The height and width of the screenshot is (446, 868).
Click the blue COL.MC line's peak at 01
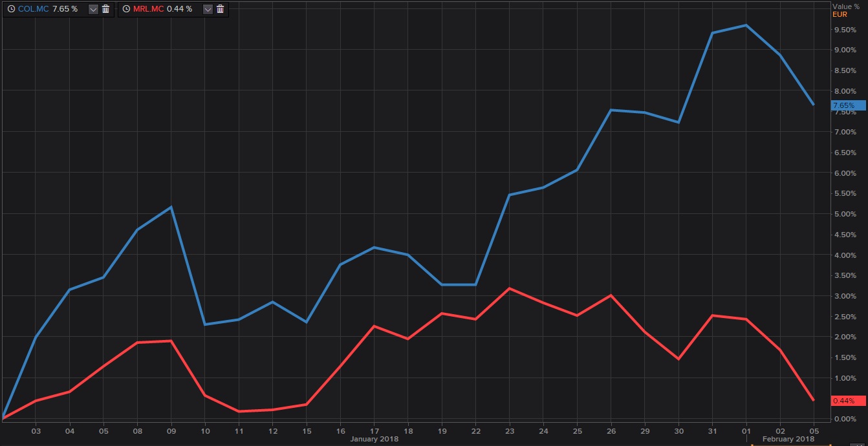click(746, 25)
